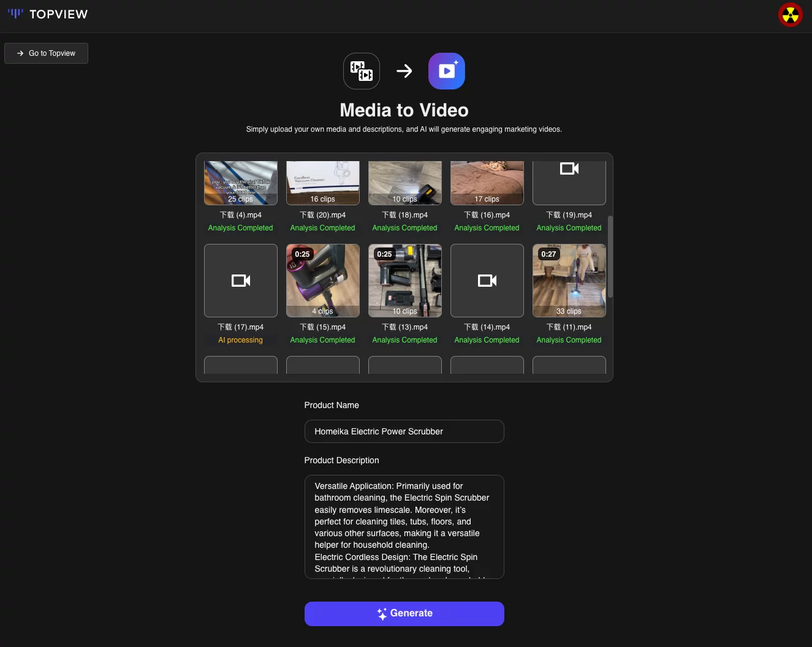Click the arrow icon between the two media icons
Viewport: 812px width, 647px height.
click(404, 70)
